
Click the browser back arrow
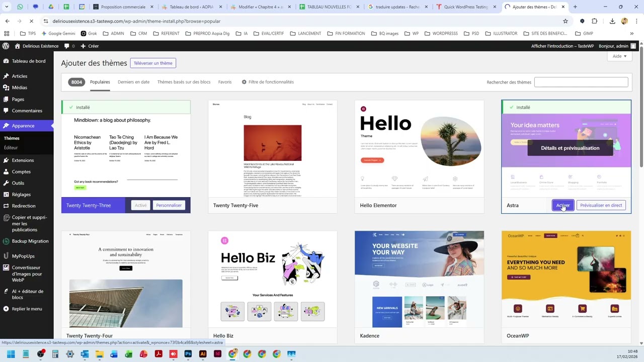tap(7, 21)
